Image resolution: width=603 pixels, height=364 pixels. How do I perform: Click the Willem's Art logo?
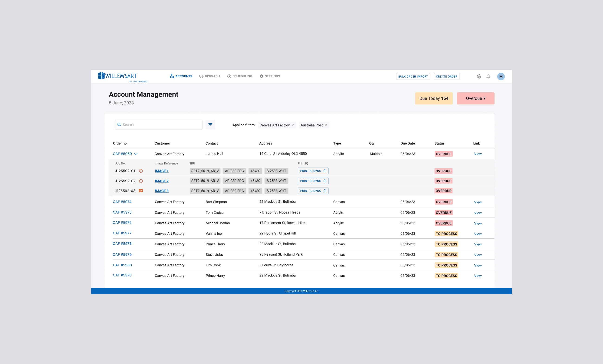pos(123,77)
